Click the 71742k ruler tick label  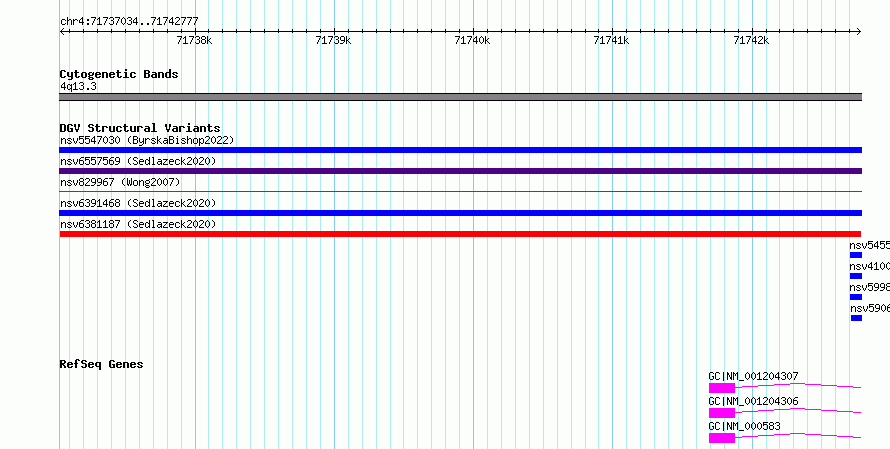pyautogui.click(x=752, y=40)
